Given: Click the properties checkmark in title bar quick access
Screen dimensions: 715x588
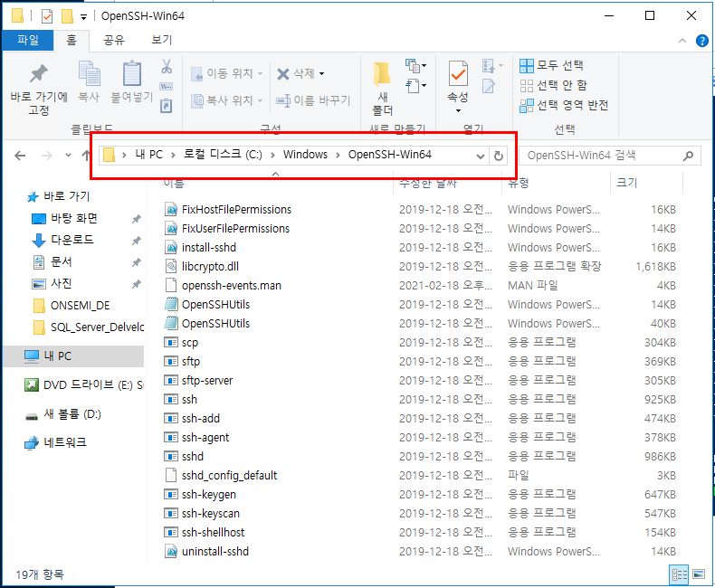Looking at the screenshot, I should pyautogui.click(x=47, y=17).
